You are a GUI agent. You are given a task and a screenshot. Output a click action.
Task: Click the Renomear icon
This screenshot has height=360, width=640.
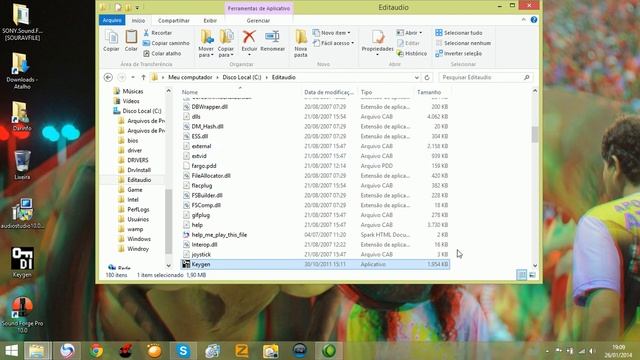click(x=272, y=41)
